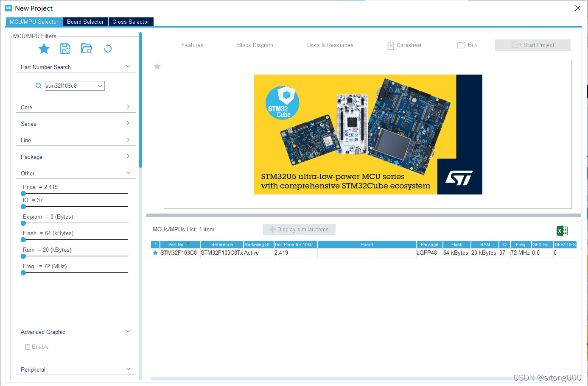Adjust the Eeprom slider handle
The height and width of the screenshot is (386, 588).
point(23,223)
